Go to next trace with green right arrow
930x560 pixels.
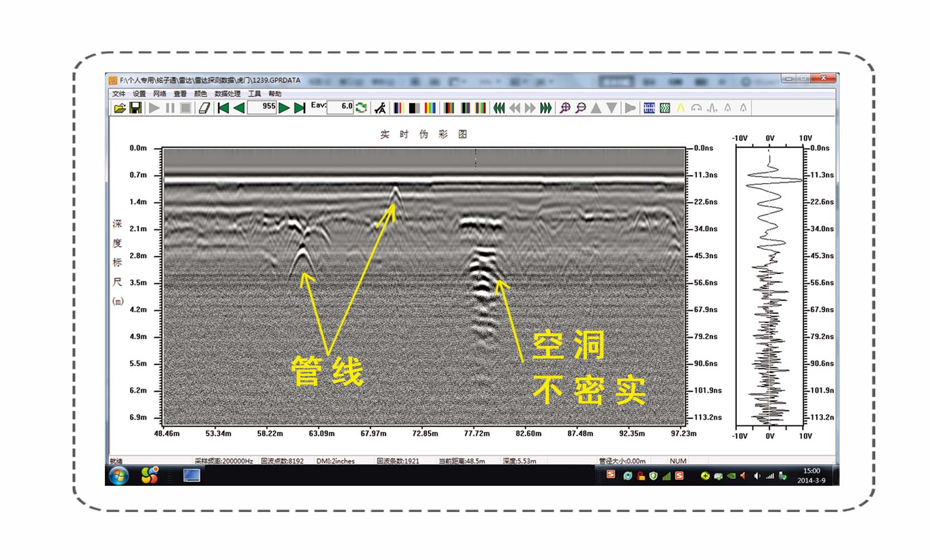pyautogui.click(x=284, y=108)
